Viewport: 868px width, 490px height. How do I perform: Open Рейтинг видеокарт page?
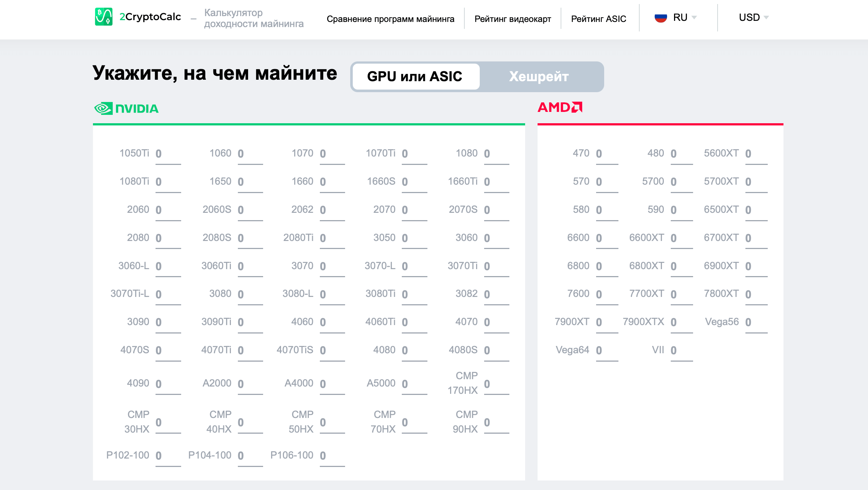(x=513, y=19)
